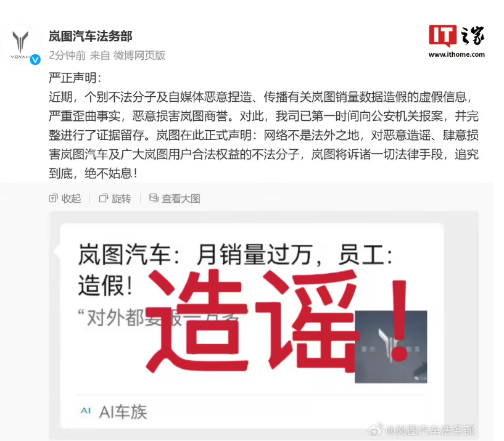
Task: Click the 2分钟前 post timestamp
Action: pyautogui.click(x=67, y=56)
